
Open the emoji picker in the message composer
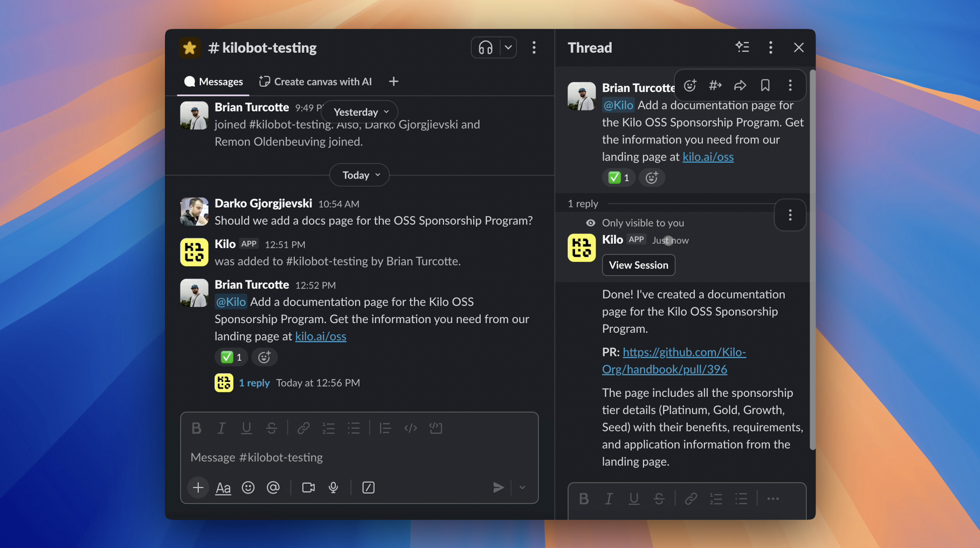248,487
